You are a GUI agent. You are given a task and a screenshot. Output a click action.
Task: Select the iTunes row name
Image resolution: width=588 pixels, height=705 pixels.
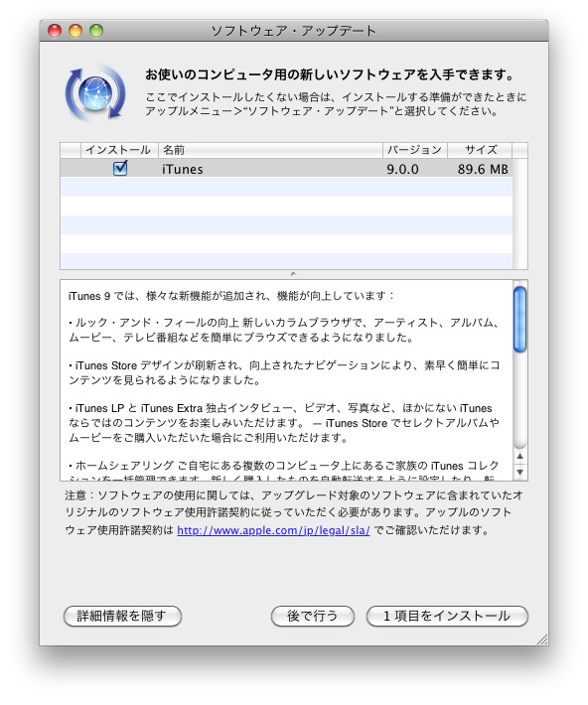pyautogui.click(x=182, y=169)
